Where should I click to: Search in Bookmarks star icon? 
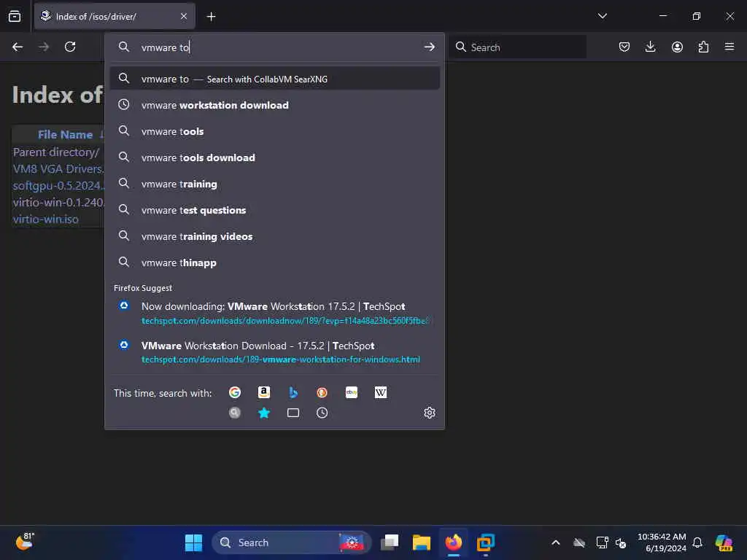click(264, 413)
